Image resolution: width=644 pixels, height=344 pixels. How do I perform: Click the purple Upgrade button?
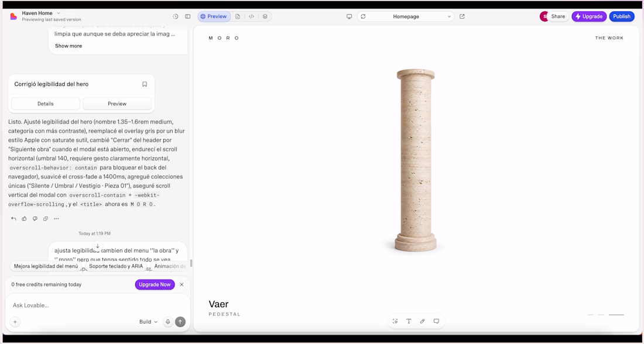(589, 16)
